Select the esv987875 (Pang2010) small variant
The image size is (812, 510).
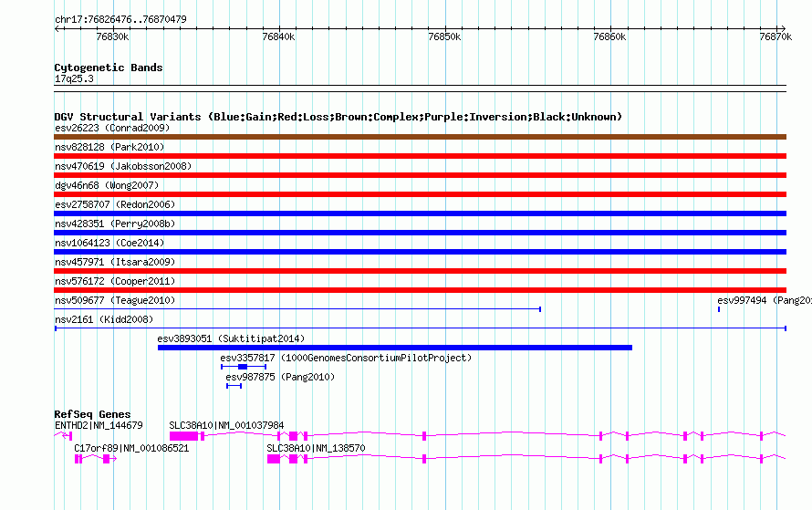tap(234, 386)
